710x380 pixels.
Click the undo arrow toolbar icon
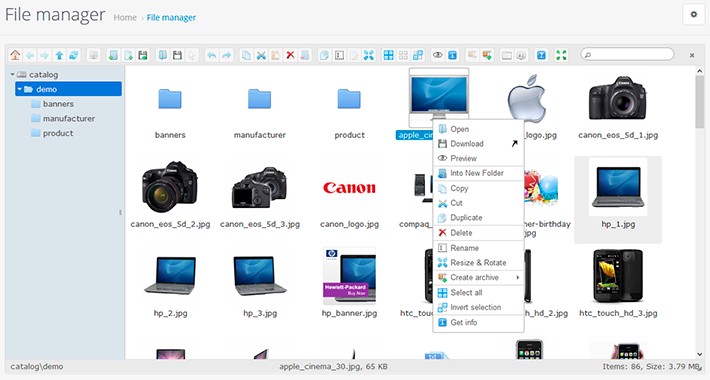point(211,55)
